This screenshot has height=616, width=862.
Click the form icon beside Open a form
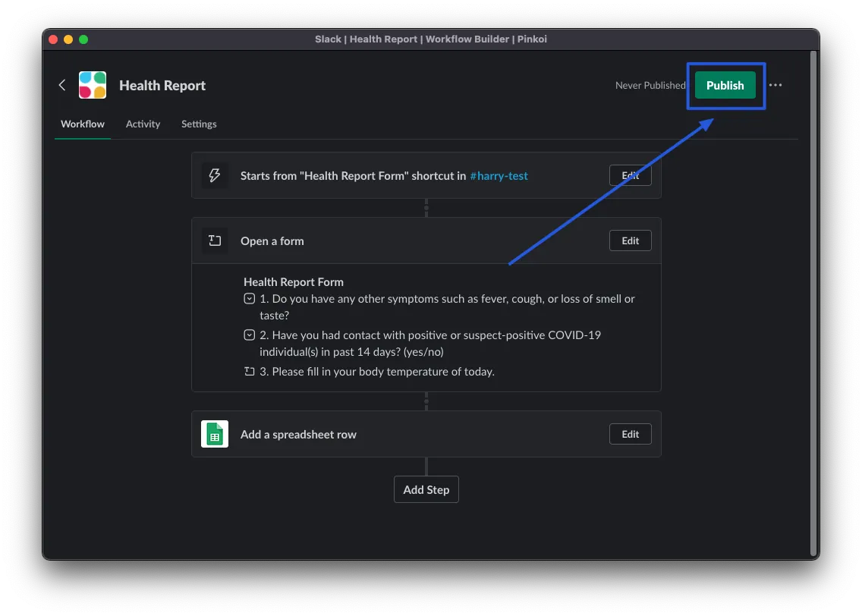pos(215,240)
